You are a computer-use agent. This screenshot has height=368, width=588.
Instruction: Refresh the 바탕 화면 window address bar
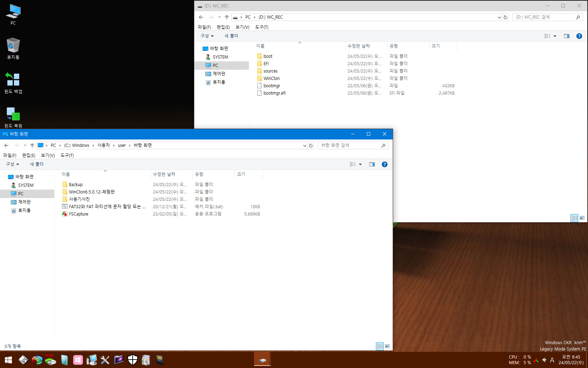[x=311, y=145]
